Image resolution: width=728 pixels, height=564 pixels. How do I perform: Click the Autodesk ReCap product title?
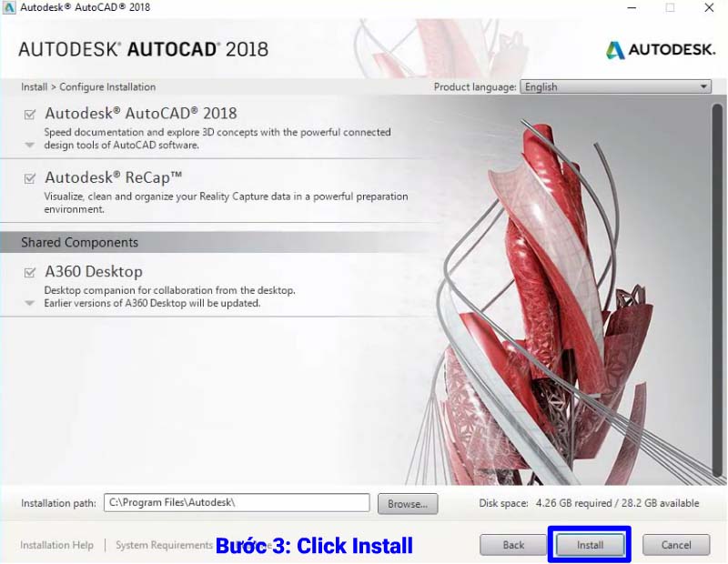[x=113, y=177]
